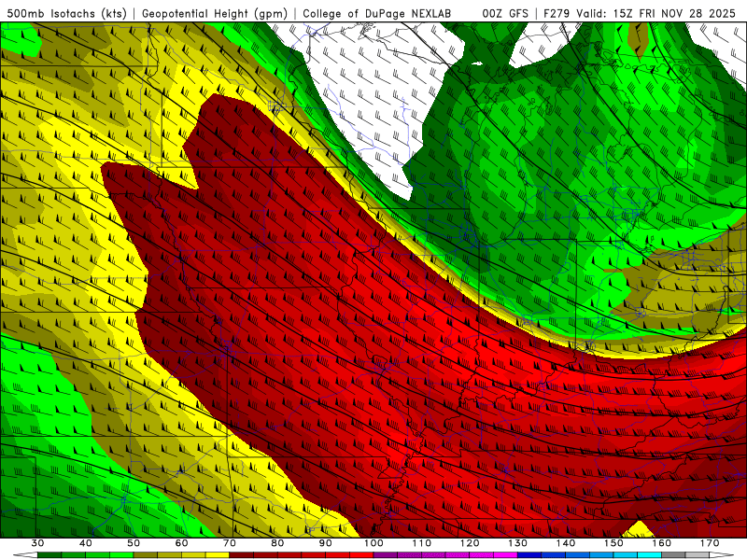Select the bright red swatch just before 100
Screen dimensions: 747x560
(361, 554)
